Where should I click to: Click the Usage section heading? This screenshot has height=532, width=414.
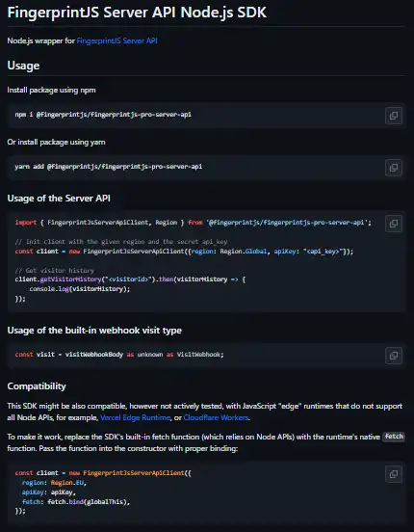23,66
